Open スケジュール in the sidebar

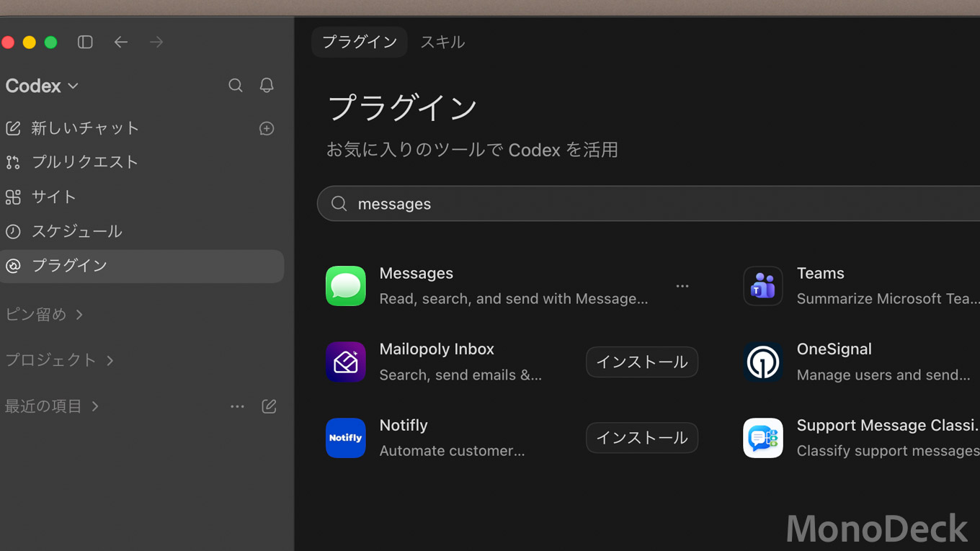[x=142, y=231]
